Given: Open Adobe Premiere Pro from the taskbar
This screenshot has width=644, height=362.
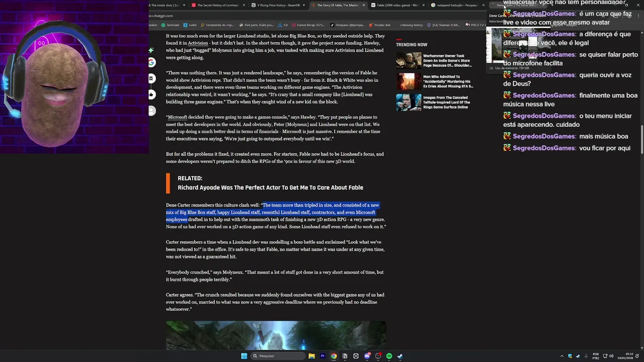Looking at the screenshot, I should [323, 356].
